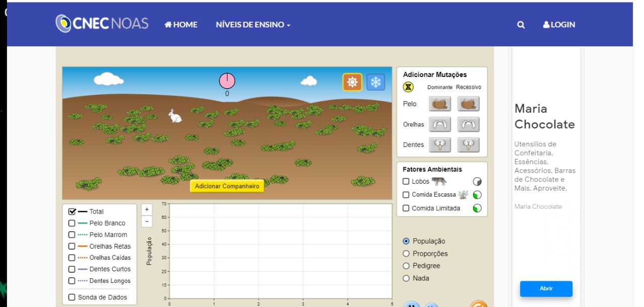
Task: Open the Maria Chocolate ad title
Action: click(x=544, y=116)
